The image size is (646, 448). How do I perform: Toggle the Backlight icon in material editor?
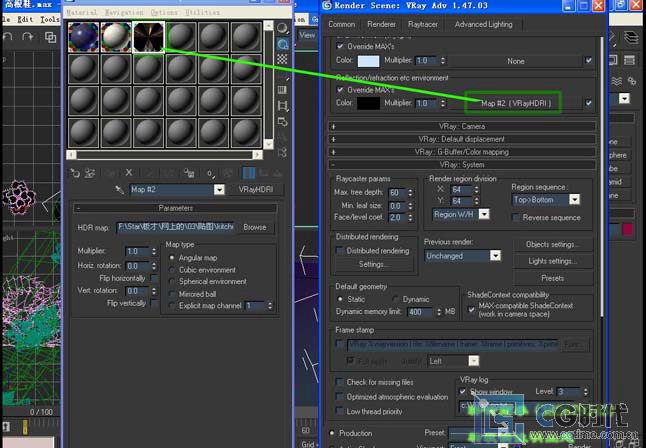[x=281, y=43]
